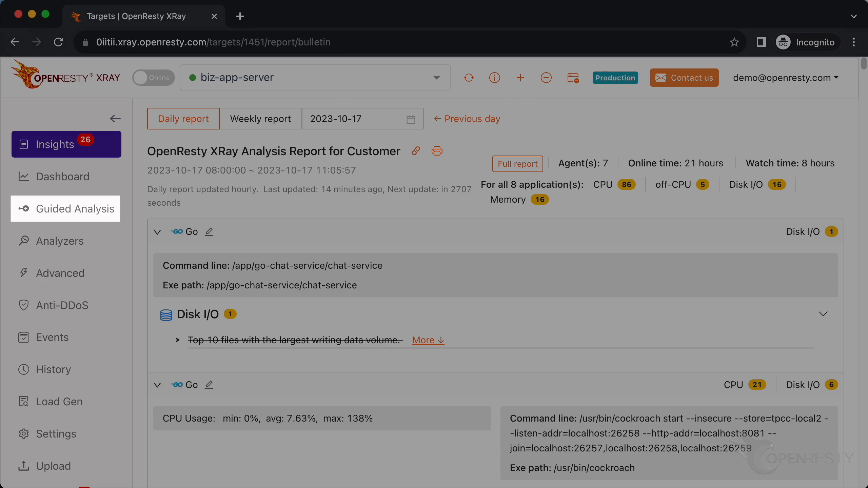The height and width of the screenshot is (488, 868).
Task: Click the window with red dot icon
Action: point(573,78)
